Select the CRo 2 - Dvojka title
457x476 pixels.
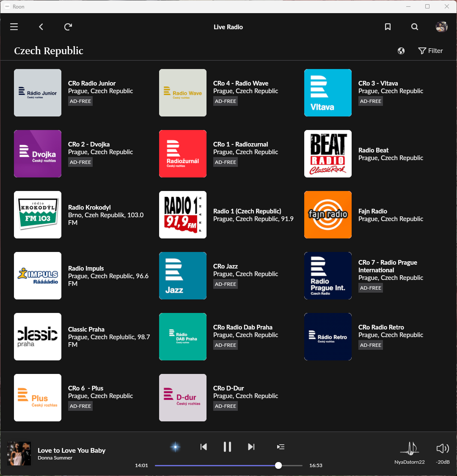[x=89, y=144]
